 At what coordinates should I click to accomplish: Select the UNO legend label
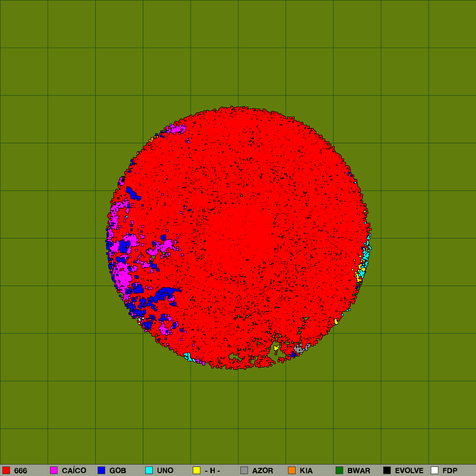[x=165, y=471]
